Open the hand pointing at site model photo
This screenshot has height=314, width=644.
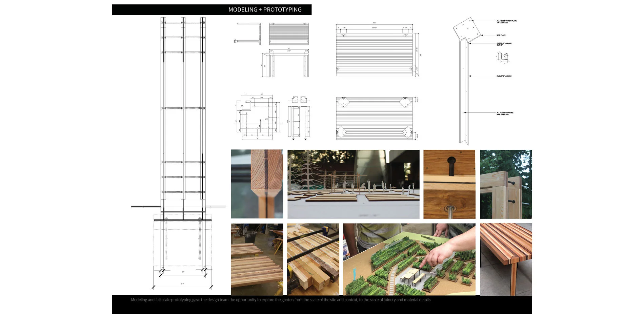409,259
